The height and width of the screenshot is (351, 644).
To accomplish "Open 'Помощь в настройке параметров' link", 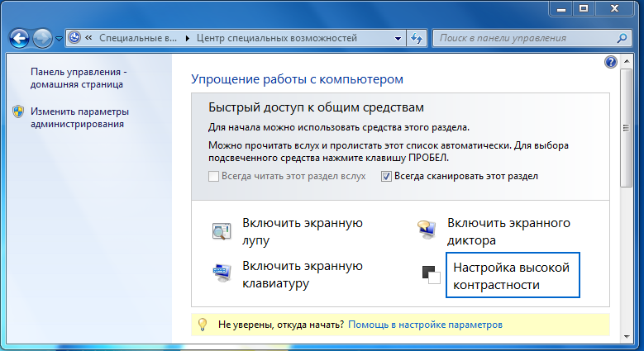I will point(425,325).
